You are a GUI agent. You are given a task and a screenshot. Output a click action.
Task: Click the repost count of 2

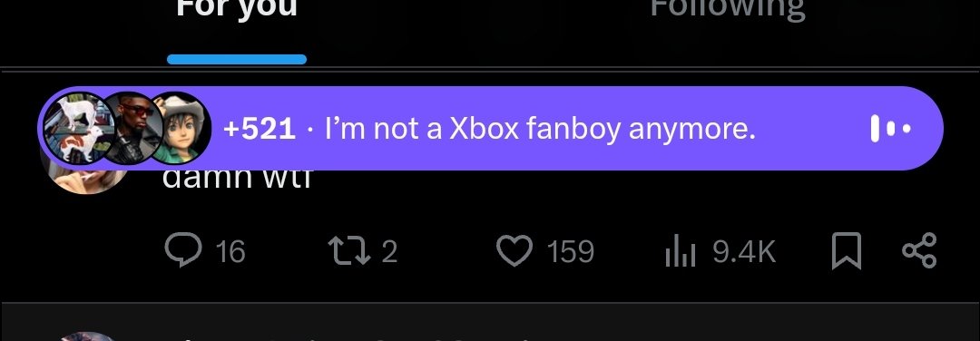tap(389, 252)
